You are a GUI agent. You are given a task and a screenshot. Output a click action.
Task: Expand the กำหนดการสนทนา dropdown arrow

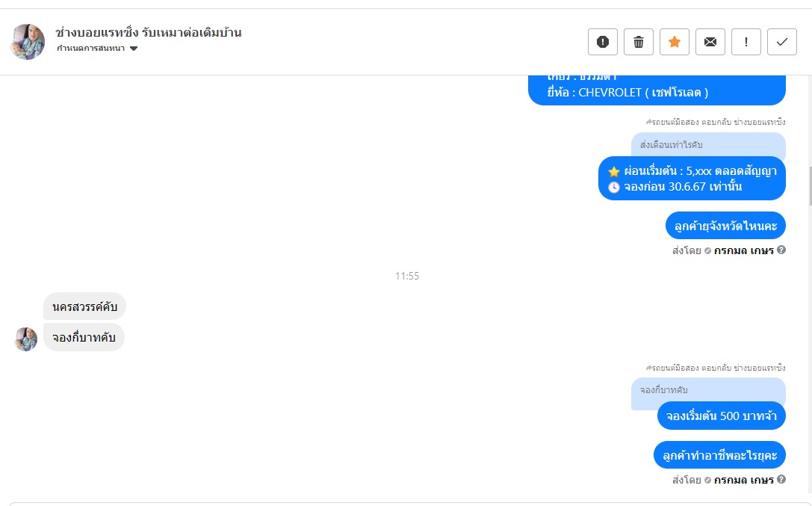134,49
